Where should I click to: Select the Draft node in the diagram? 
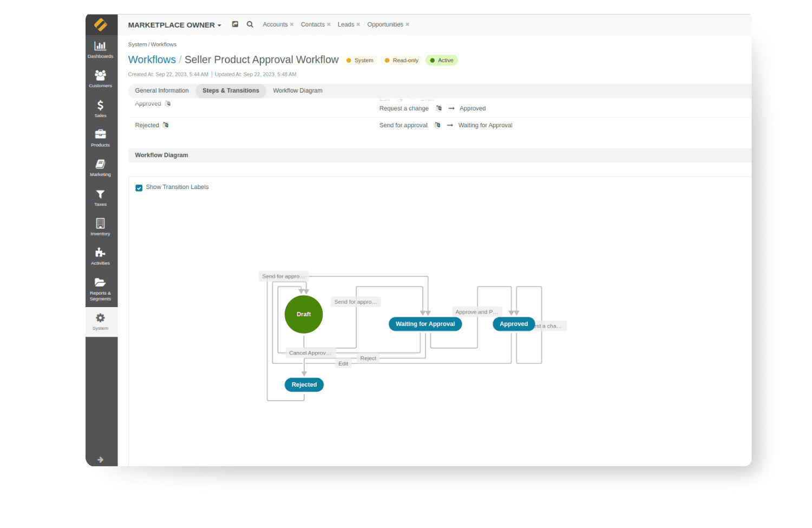[303, 314]
